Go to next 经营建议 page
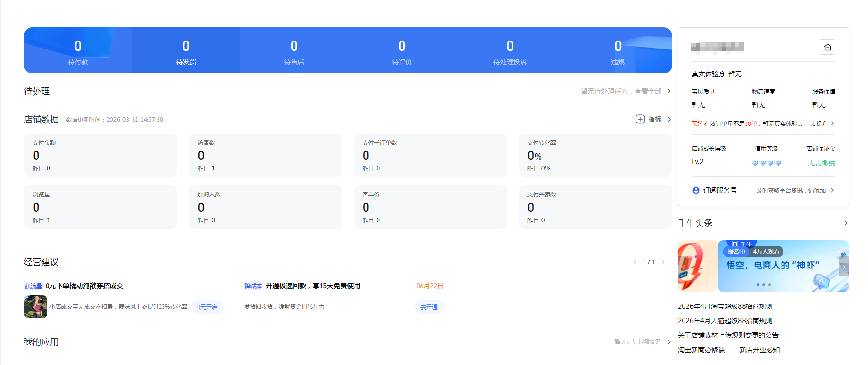 point(663,262)
